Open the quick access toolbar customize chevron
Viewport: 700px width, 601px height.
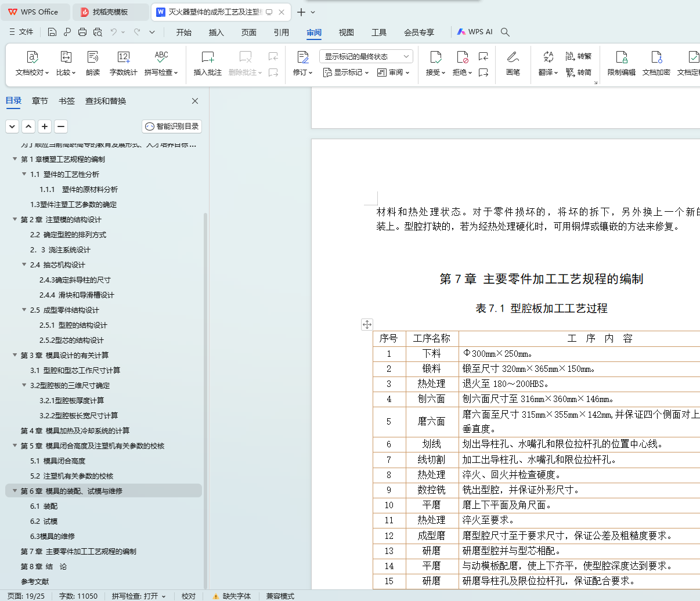(x=152, y=32)
